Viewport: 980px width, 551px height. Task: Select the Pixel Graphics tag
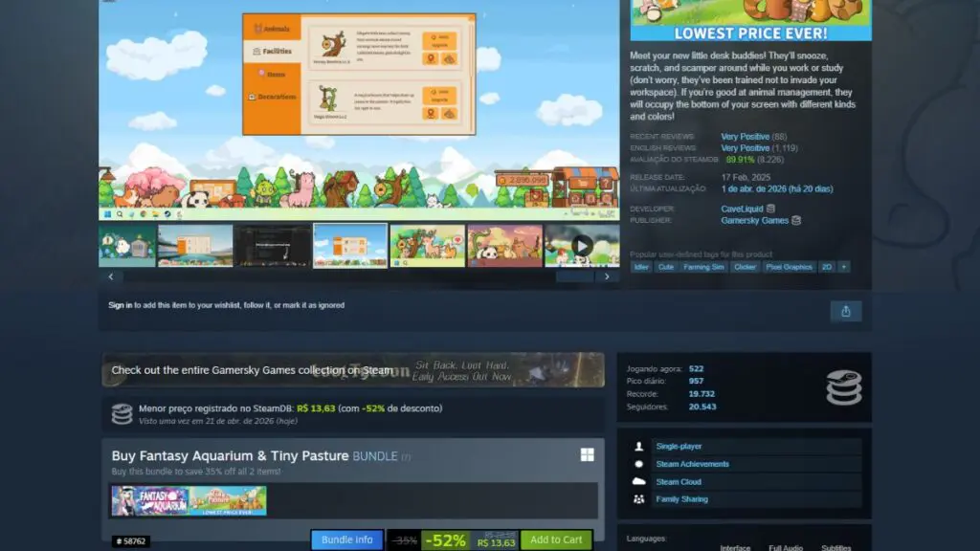tap(790, 267)
